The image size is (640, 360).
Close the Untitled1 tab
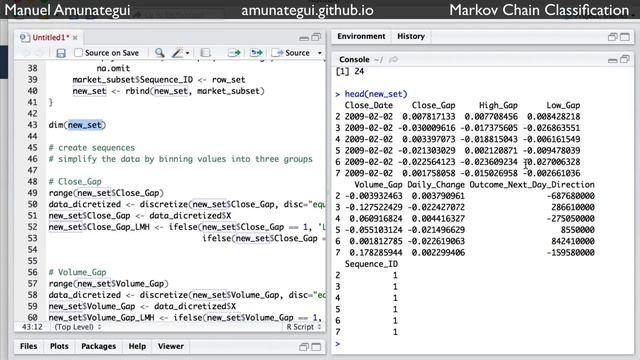tap(75, 38)
